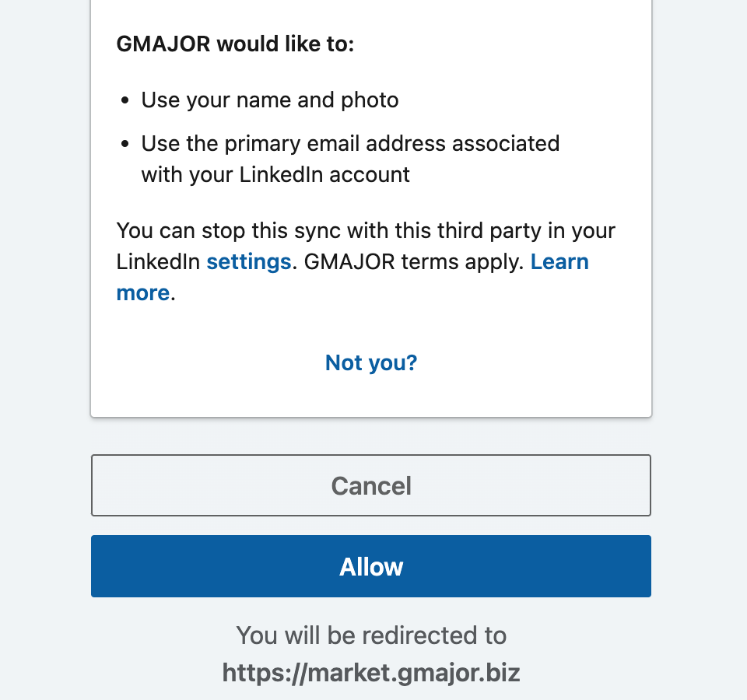Viewport: 747px width, 700px height.
Task: Click the "You will be redirected to" text
Action: 371,635
